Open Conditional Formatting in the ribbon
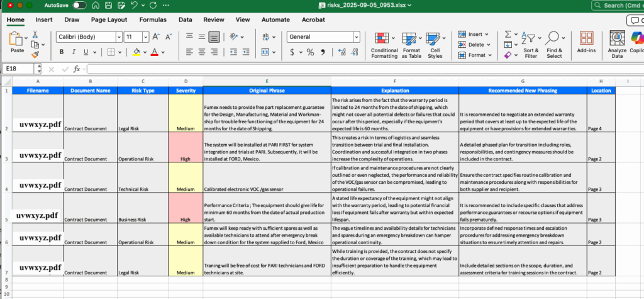The image size is (644, 299). click(384, 43)
